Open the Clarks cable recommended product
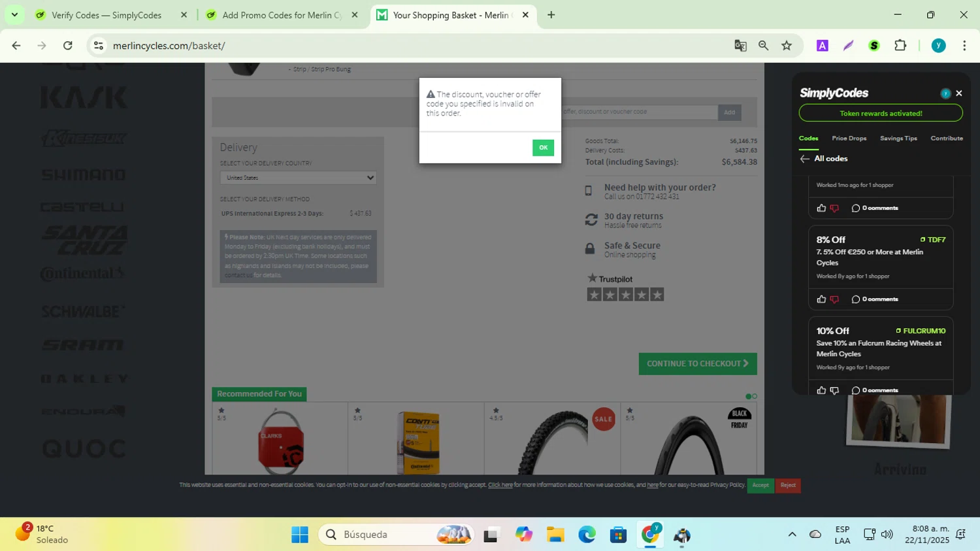Image resolution: width=980 pixels, height=551 pixels. click(280, 440)
